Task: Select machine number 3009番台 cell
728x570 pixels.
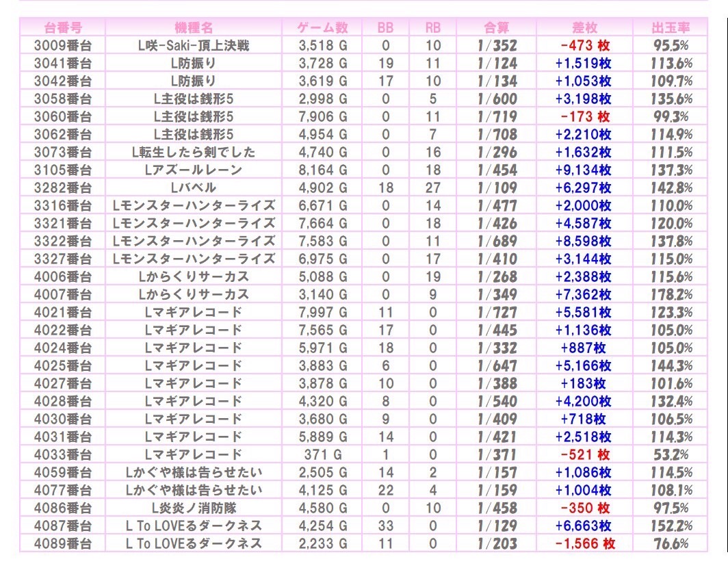Action: (x=63, y=46)
